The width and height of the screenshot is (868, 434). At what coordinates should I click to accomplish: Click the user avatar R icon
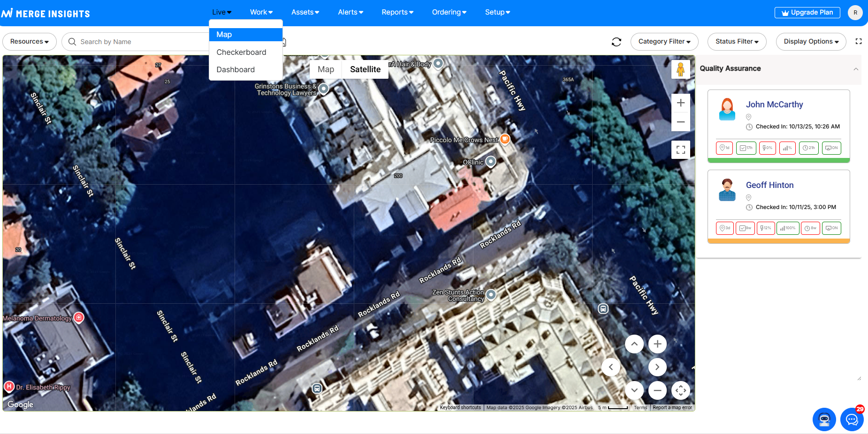855,13
